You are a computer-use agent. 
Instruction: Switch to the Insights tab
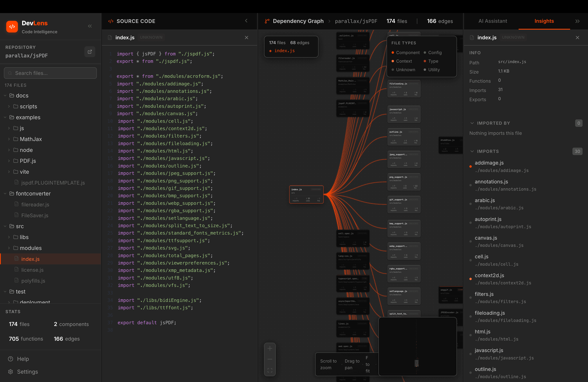click(544, 21)
